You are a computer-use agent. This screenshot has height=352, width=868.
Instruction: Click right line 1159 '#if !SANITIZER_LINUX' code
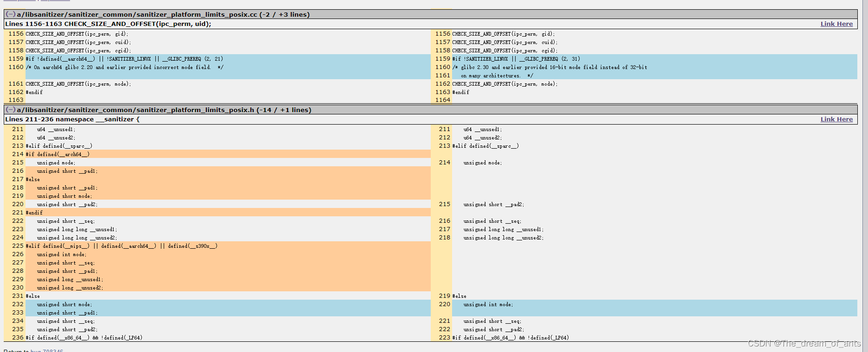pos(516,59)
